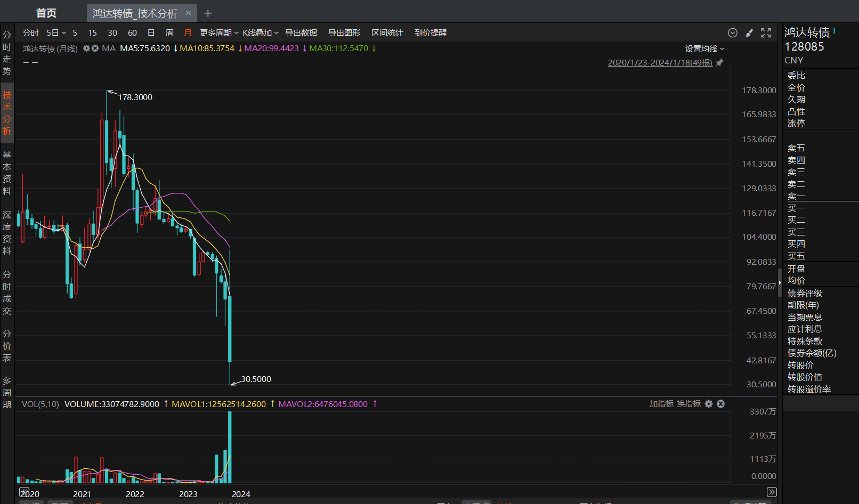859x504 pixels.
Task: Enter fullscreen chart view
Action: click(x=766, y=33)
